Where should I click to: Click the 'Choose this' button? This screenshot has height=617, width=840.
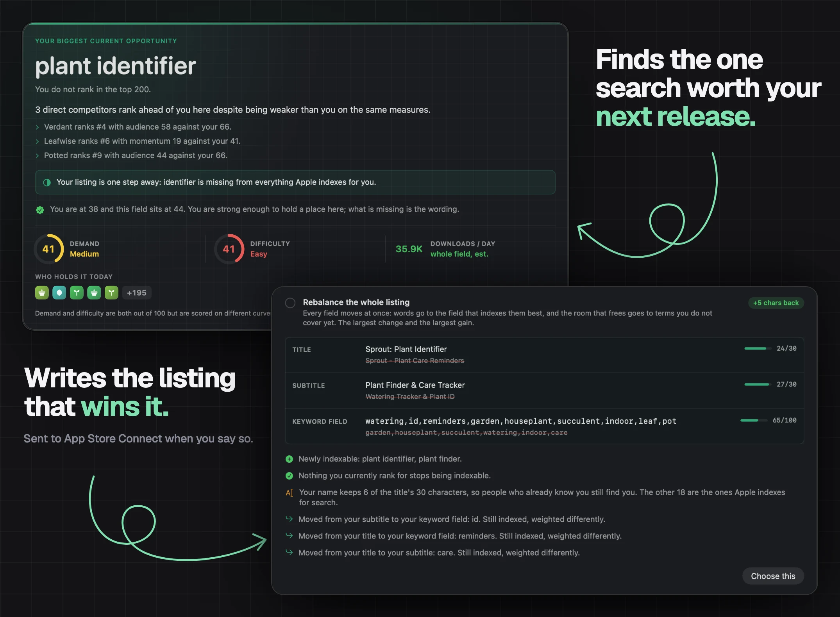[773, 576]
